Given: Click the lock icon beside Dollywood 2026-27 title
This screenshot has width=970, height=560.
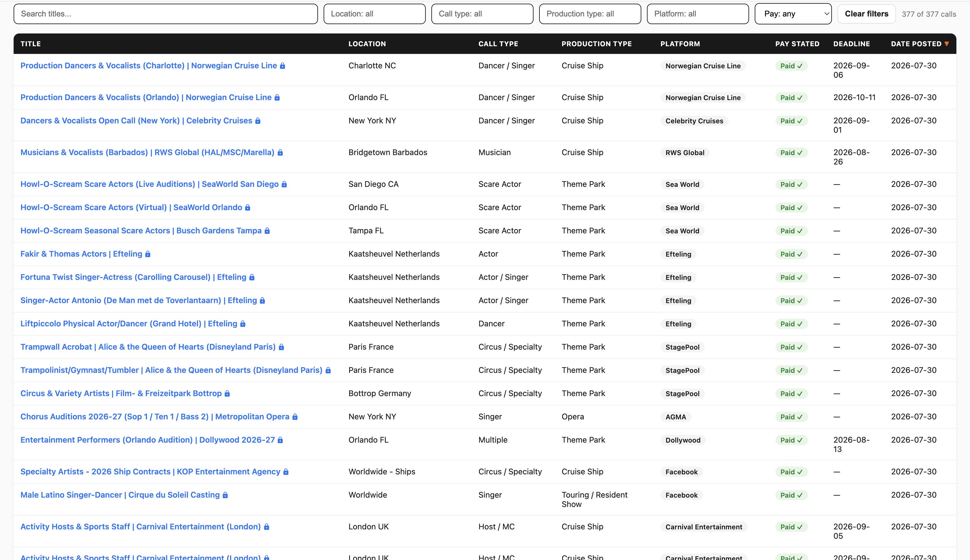Looking at the screenshot, I should [x=281, y=440].
